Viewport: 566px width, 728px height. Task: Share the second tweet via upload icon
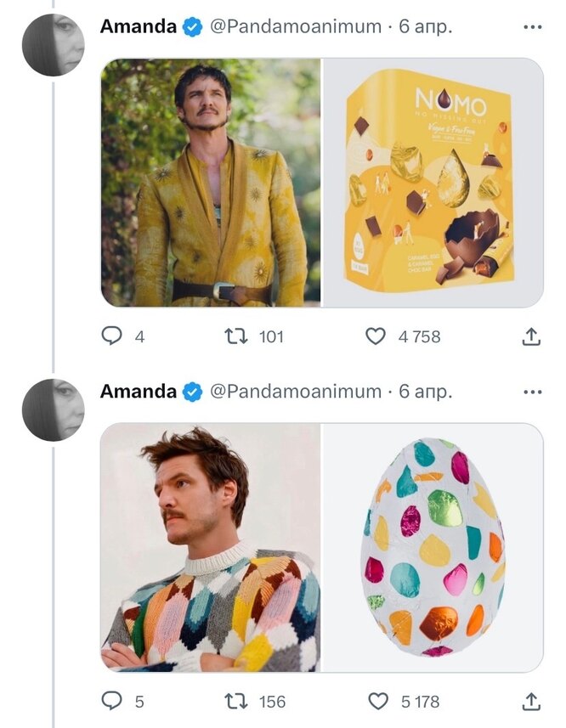click(x=530, y=701)
